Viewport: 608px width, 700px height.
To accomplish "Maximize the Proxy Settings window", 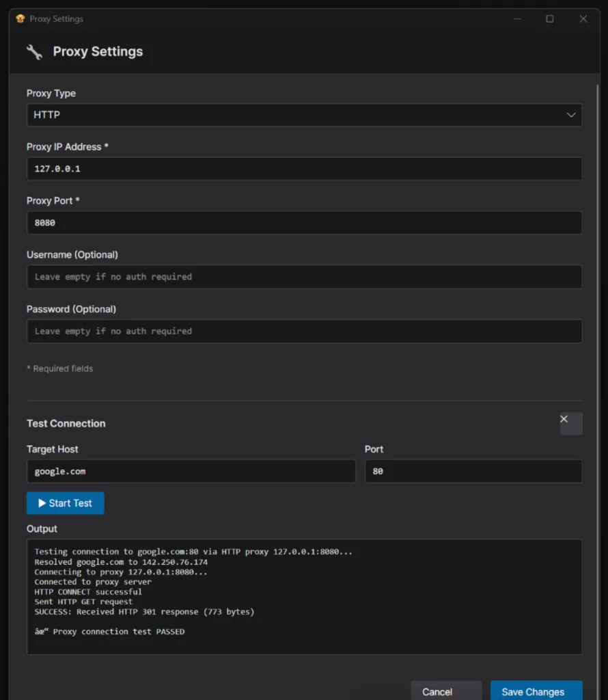I will click(550, 19).
